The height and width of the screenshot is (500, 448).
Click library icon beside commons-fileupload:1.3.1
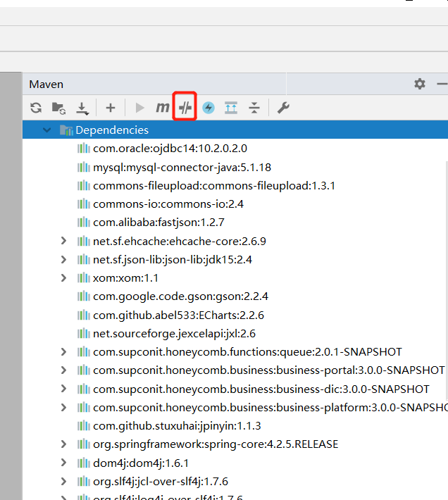coord(84,186)
